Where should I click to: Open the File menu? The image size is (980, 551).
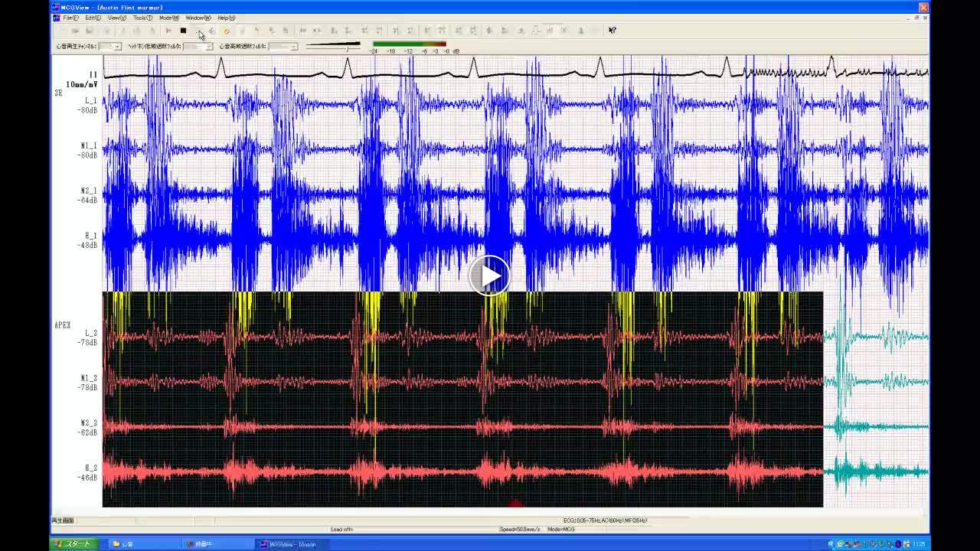pos(70,18)
